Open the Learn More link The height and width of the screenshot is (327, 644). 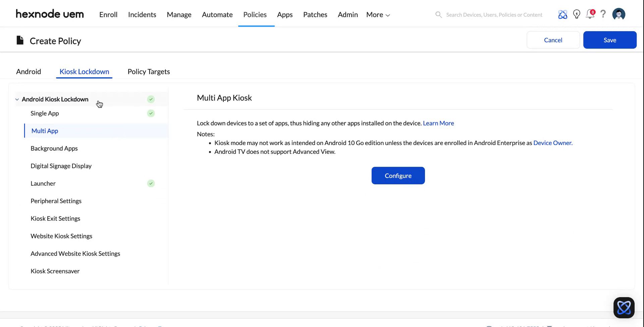(x=438, y=123)
